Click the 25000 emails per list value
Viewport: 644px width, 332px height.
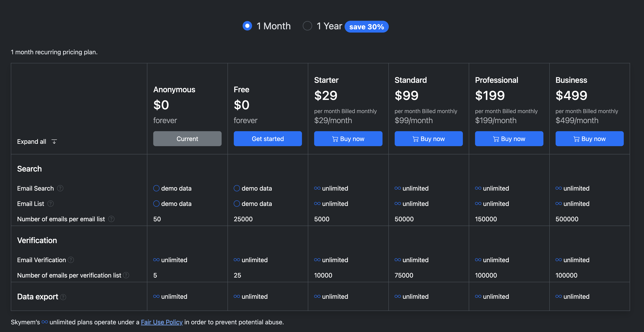[x=243, y=219]
